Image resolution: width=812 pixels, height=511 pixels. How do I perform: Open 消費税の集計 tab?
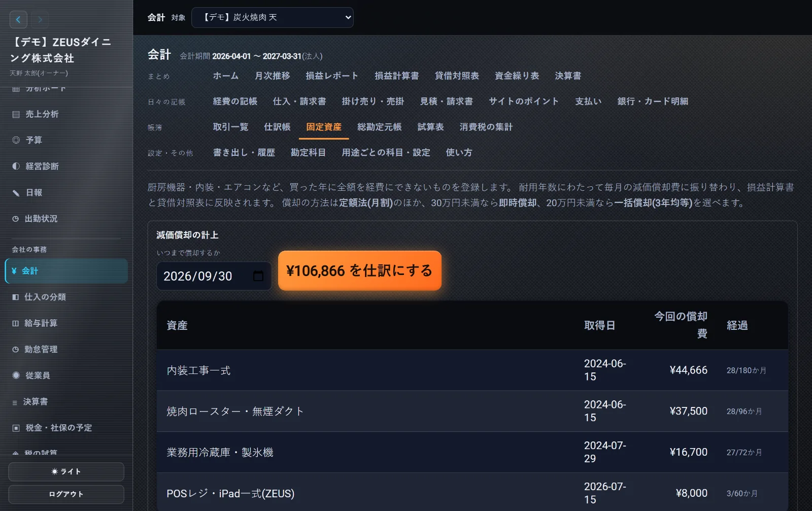[486, 127]
